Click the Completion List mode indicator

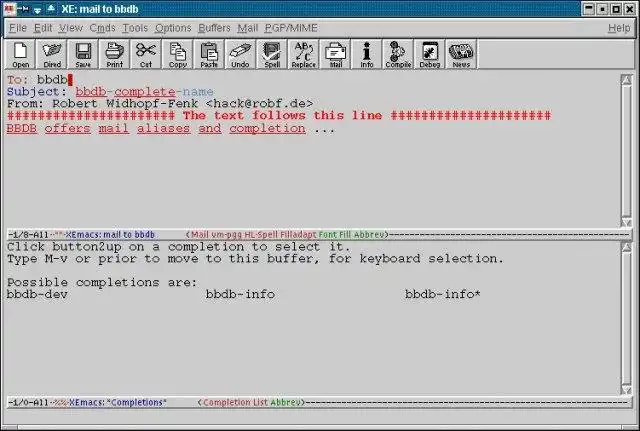[236, 402]
